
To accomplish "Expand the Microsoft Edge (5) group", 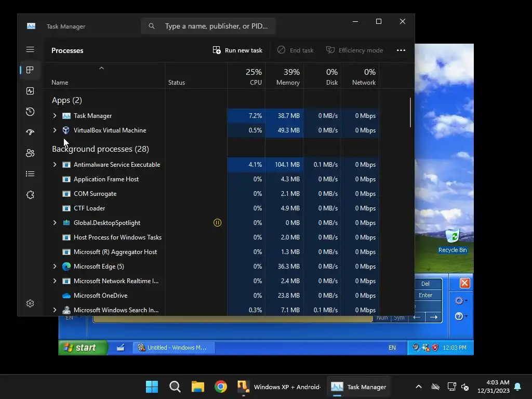I will [55, 267].
